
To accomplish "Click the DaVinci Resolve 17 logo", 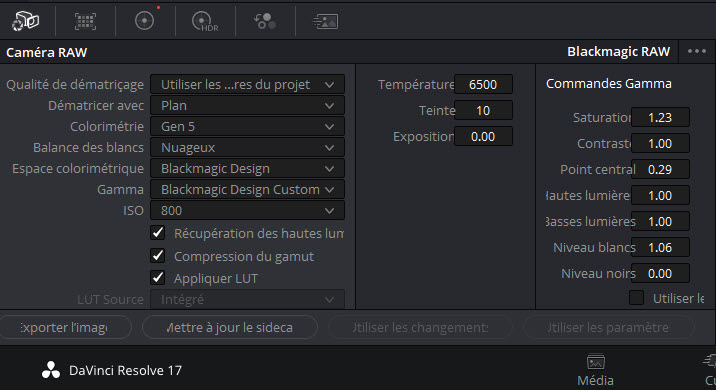I will click(51, 370).
